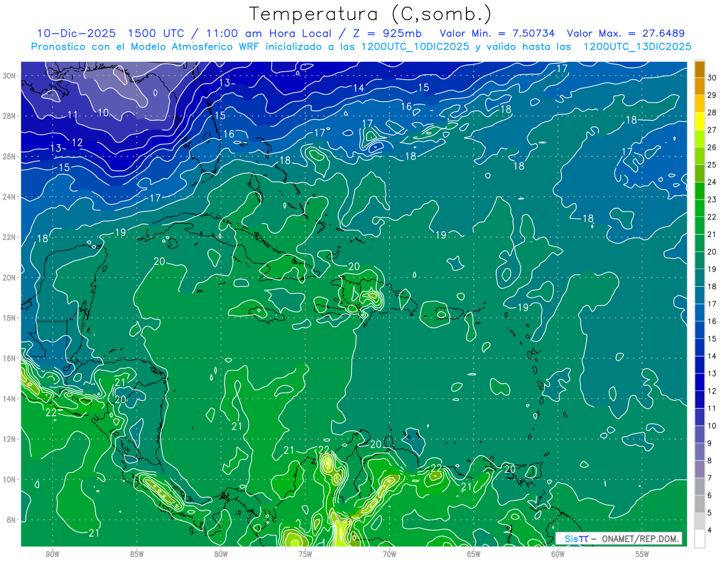Click the '30N' latitude label

coord(10,75)
